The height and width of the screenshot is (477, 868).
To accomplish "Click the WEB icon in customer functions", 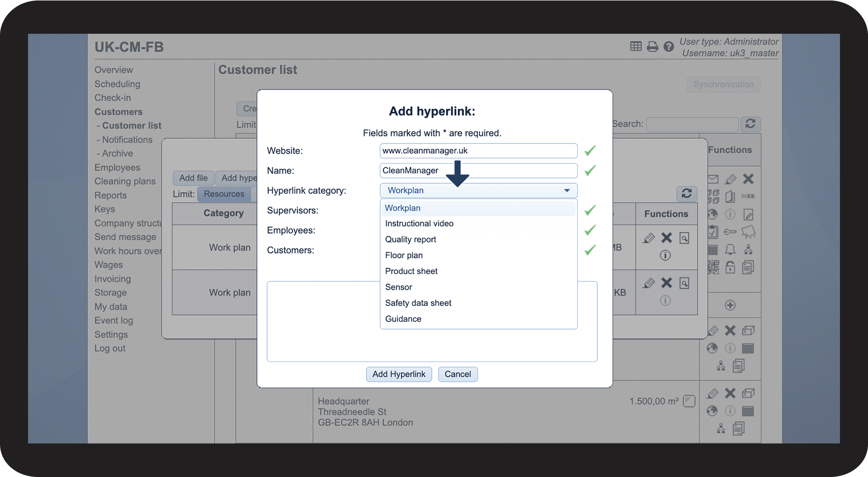I will [748, 196].
